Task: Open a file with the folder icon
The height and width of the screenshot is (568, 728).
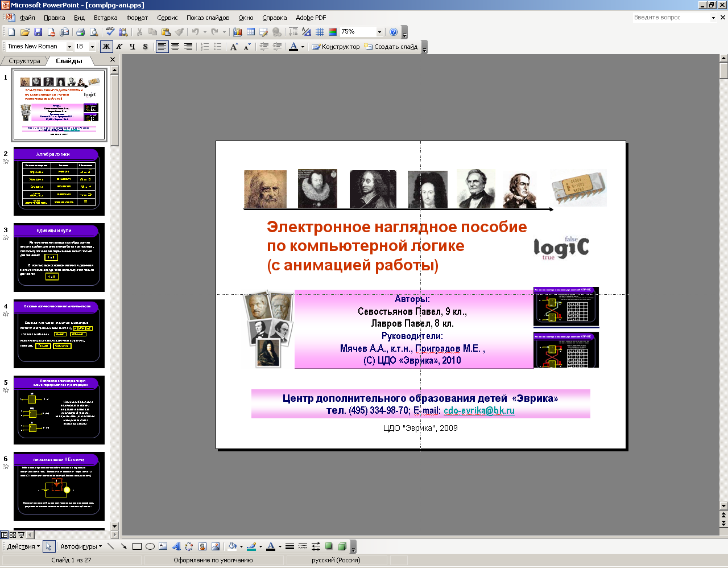Action: [24, 32]
